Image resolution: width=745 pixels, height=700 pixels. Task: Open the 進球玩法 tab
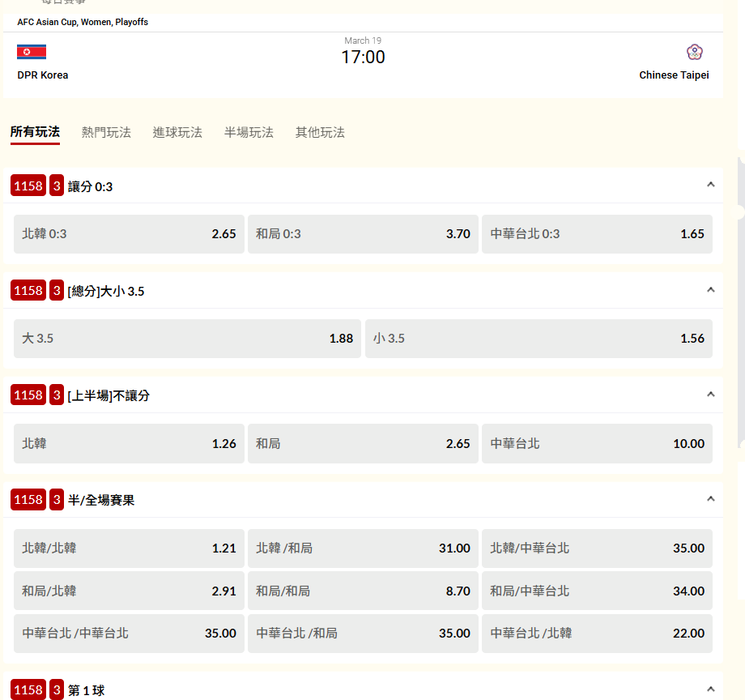click(x=177, y=132)
